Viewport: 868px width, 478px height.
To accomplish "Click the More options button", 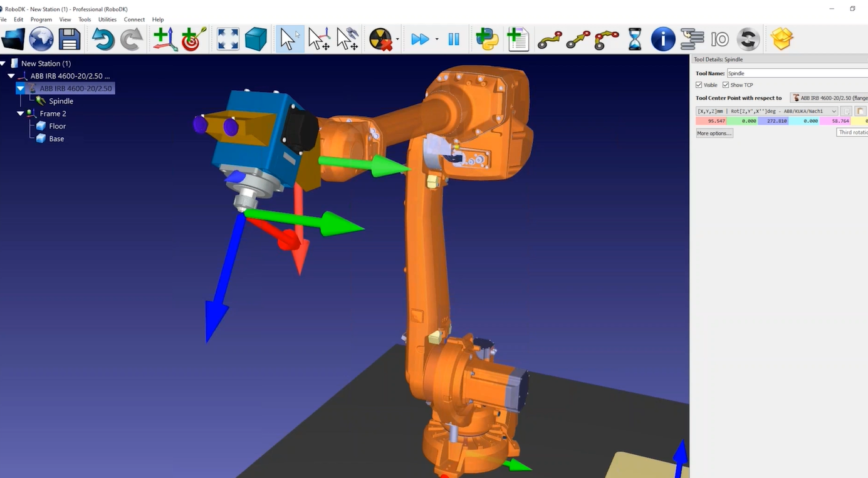I will tap(714, 133).
